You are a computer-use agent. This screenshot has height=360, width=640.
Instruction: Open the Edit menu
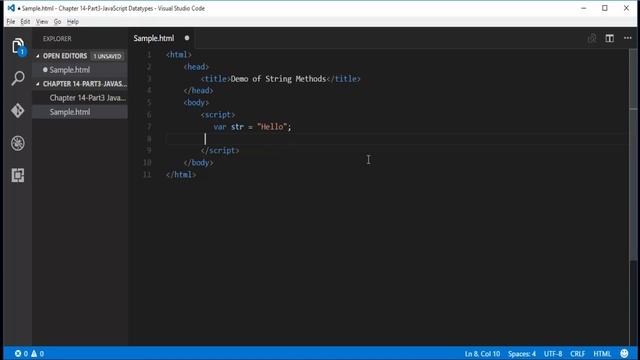point(25,22)
